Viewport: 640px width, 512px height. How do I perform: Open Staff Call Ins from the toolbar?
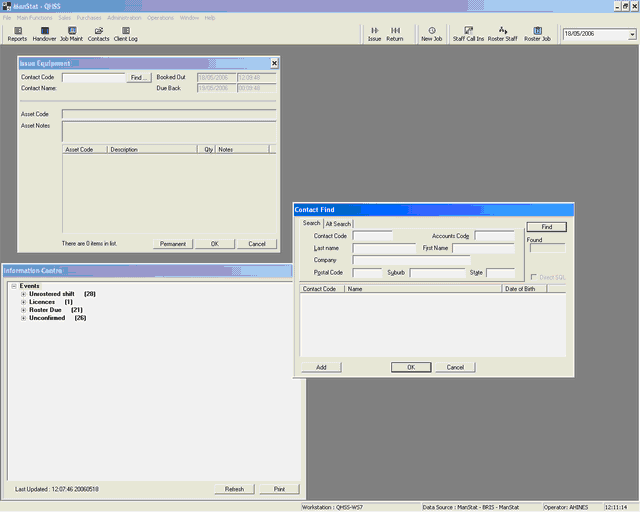click(x=467, y=33)
